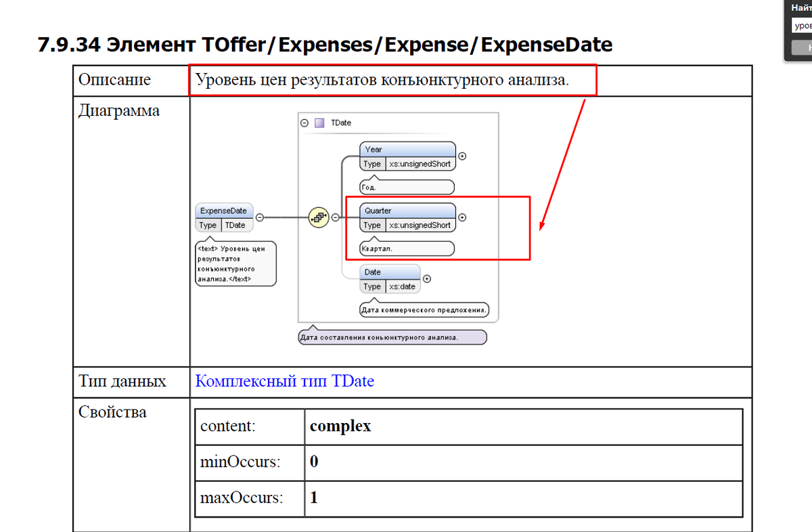
Task: Click the xs:date type label under Date
Action: click(402, 286)
